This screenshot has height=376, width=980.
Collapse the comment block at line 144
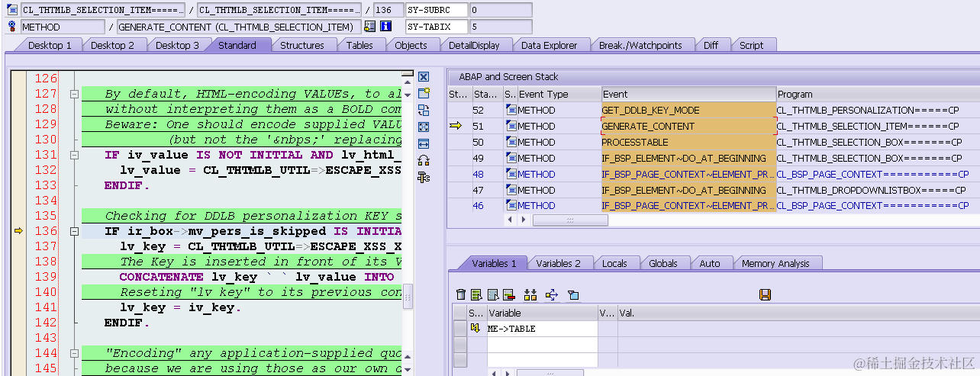coord(74,353)
